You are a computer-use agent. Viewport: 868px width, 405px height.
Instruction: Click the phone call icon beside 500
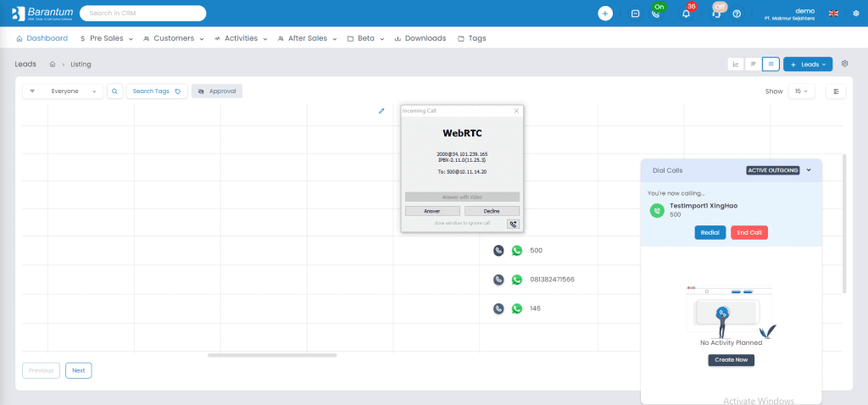(x=499, y=251)
